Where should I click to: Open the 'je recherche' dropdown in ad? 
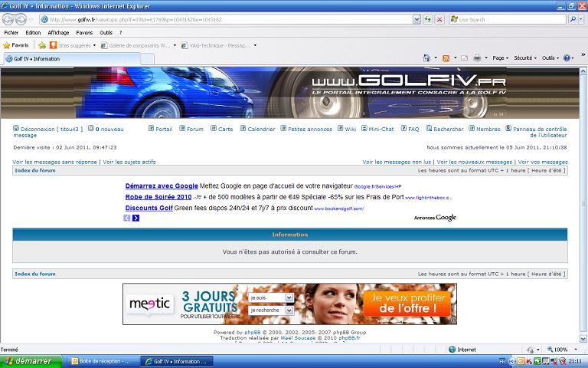click(289, 310)
